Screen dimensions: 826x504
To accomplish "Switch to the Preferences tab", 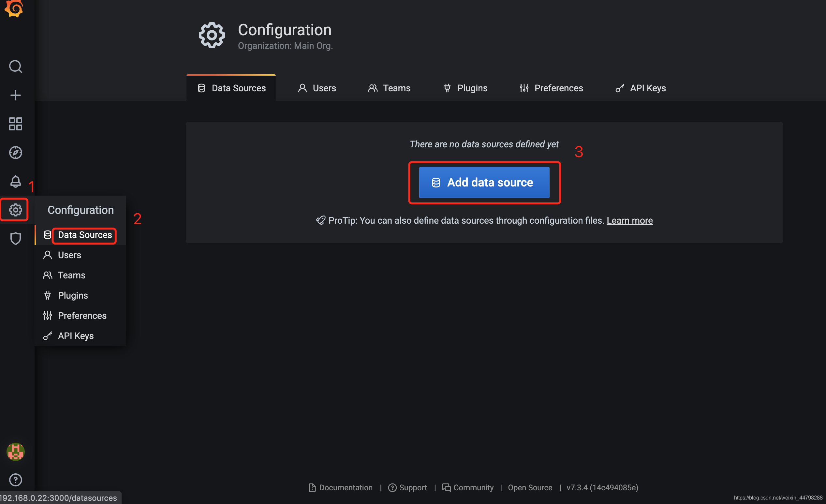I will [551, 88].
